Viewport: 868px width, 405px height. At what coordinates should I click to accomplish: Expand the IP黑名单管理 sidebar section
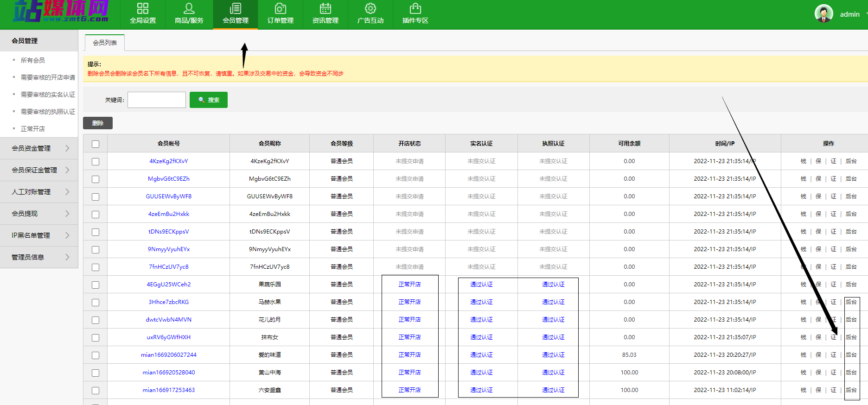(39, 235)
